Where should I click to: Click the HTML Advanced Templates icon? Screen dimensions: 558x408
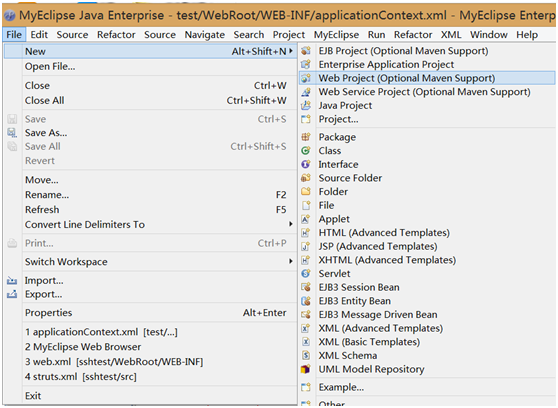pyautogui.click(x=306, y=232)
